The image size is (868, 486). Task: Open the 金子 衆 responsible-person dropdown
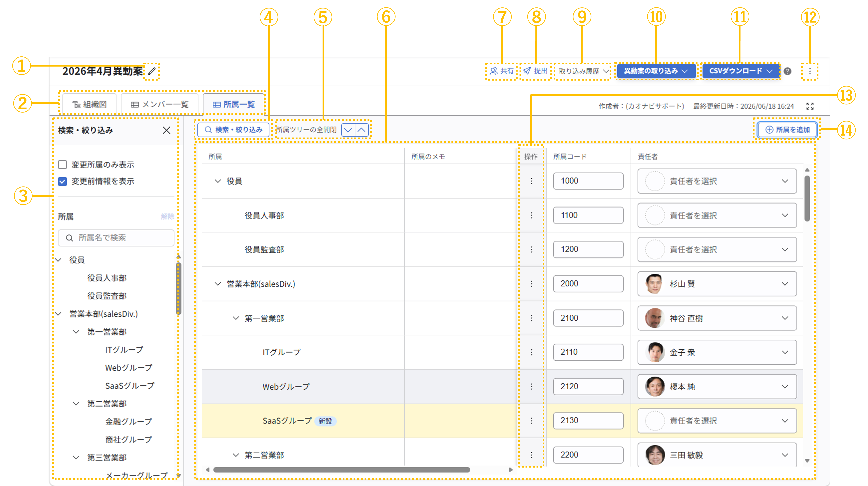pos(717,352)
